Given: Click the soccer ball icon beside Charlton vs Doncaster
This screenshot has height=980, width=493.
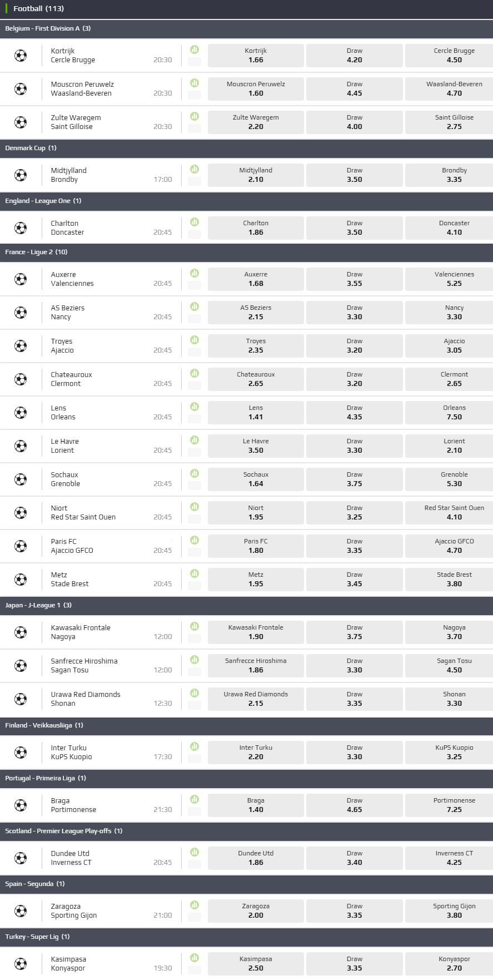Looking at the screenshot, I should point(21,228).
